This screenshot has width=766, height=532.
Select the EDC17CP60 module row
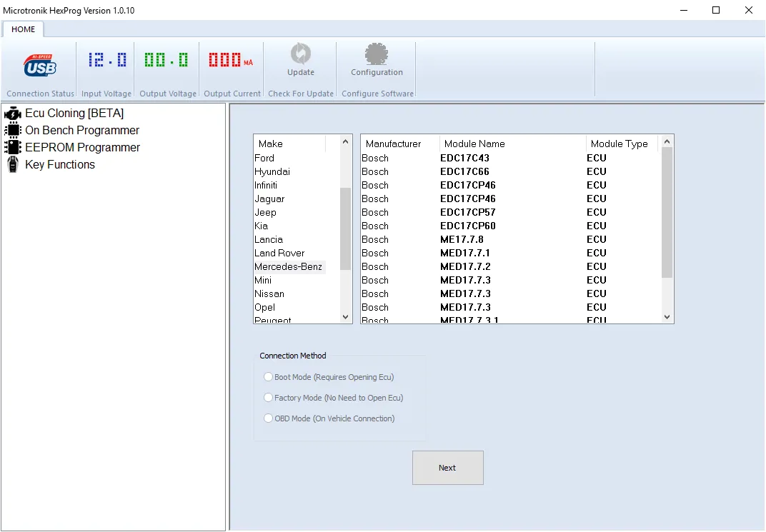click(x=510, y=226)
